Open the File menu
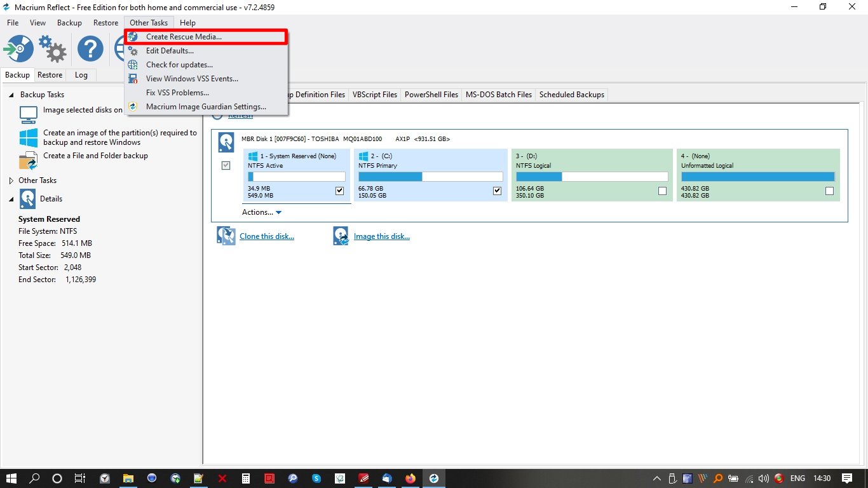The height and width of the screenshot is (488, 868). tap(13, 23)
